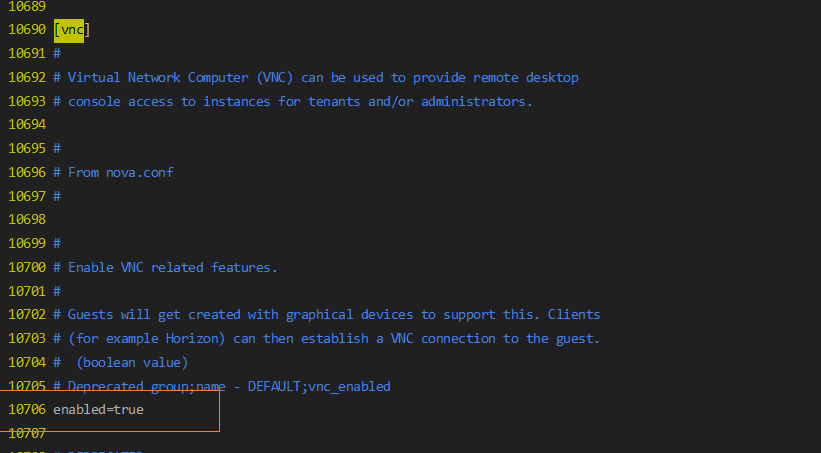Click the highlighted [vnc] section header

point(71,30)
